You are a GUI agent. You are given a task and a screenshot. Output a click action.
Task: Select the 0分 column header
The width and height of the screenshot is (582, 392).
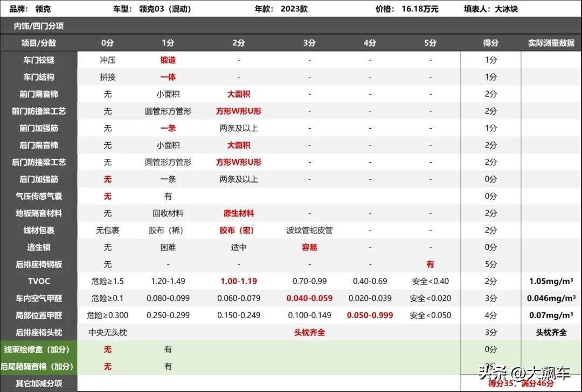pyautogui.click(x=107, y=43)
